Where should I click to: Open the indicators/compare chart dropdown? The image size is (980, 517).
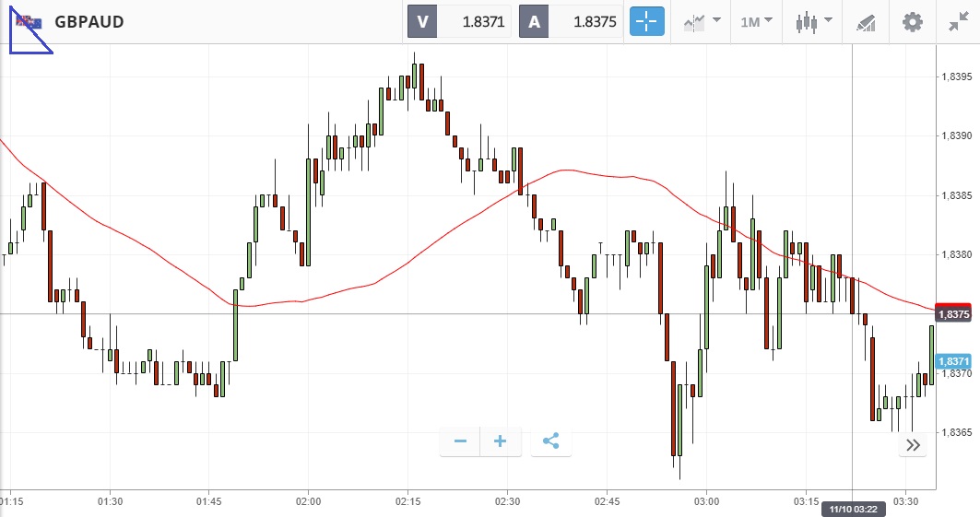point(703,21)
